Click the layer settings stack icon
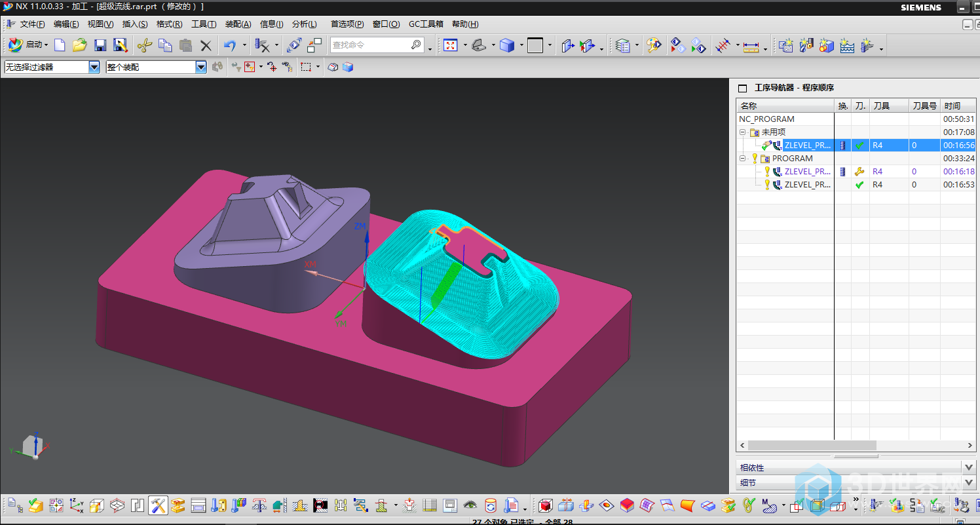This screenshot has width=980, height=525. coord(623,45)
